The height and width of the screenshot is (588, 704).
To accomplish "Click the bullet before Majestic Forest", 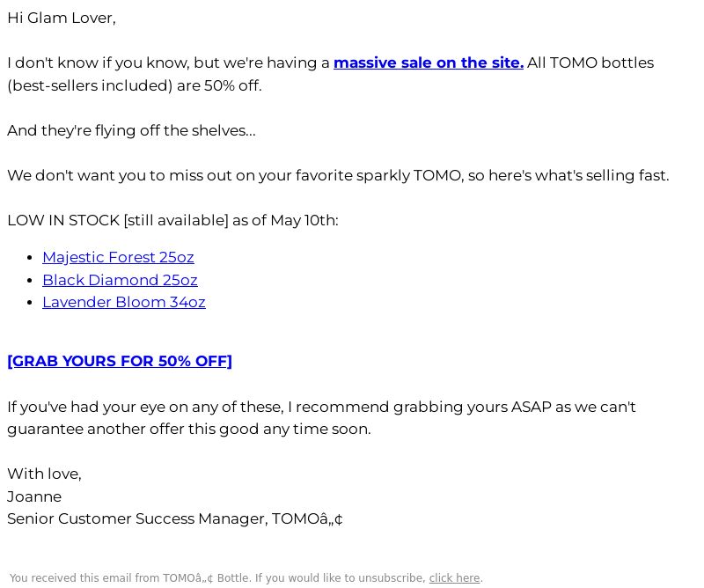I will coord(30,257).
